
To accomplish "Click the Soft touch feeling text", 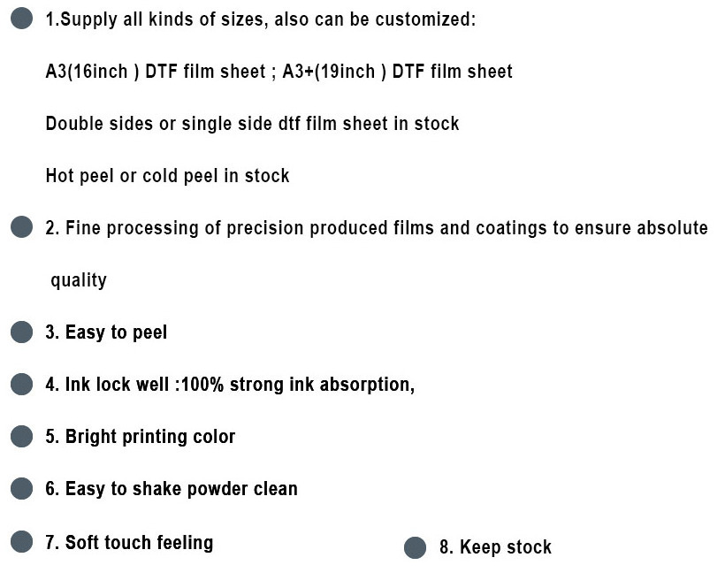I will pyautogui.click(x=129, y=541).
